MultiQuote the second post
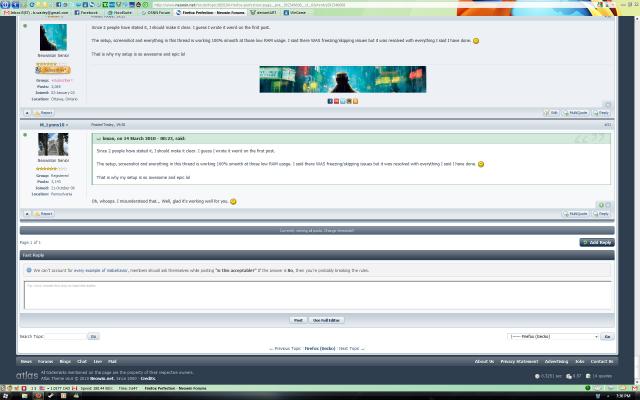The image size is (640, 400). [x=575, y=213]
